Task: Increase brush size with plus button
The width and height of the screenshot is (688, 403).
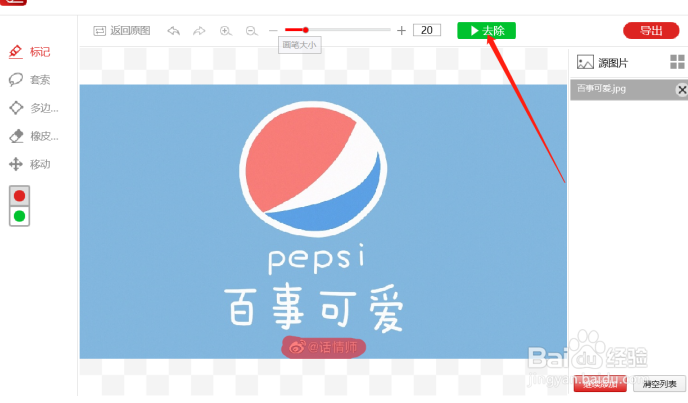Action: [401, 30]
